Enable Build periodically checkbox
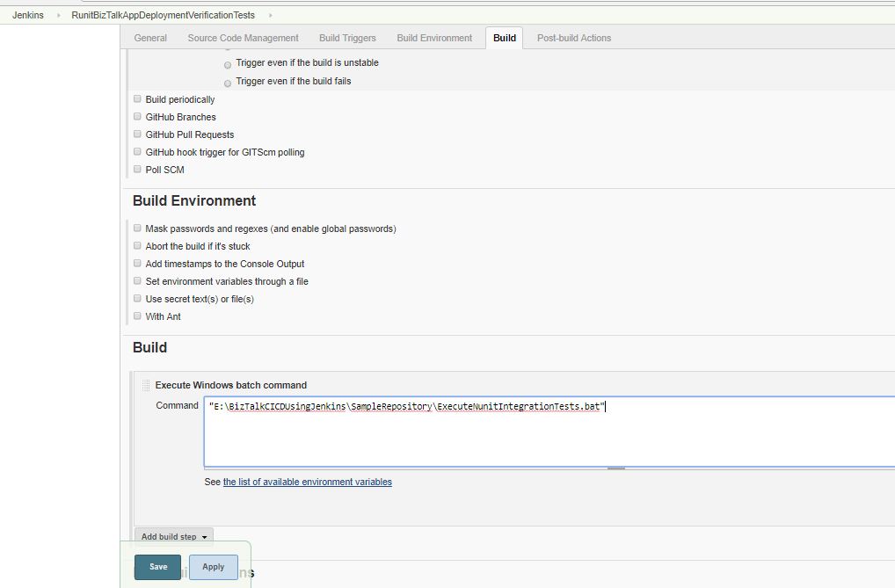Viewport: 895px width, 588px height. (x=137, y=98)
